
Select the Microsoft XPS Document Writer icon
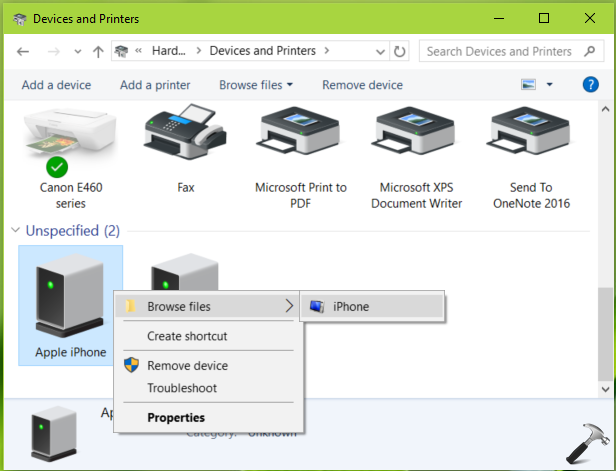click(413, 131)
